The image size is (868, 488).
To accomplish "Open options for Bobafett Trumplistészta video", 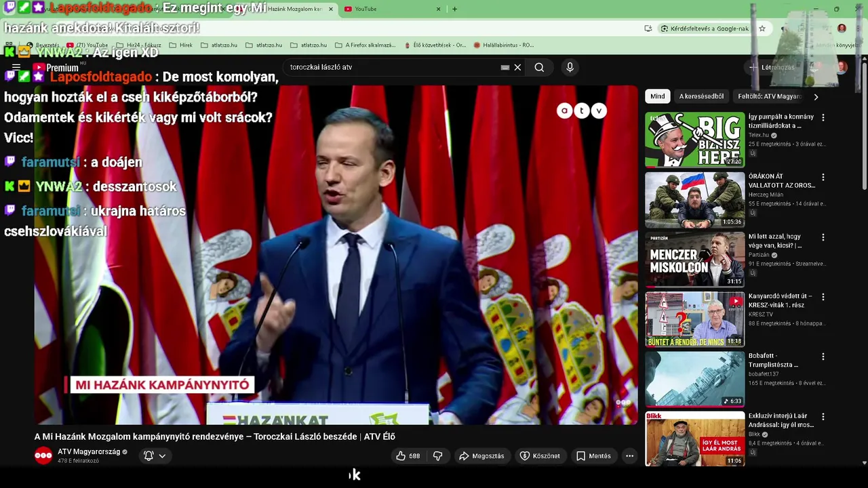I will click(x=823, y=357).
